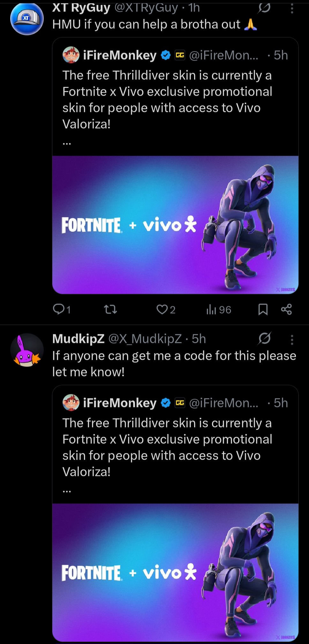Tap Grok icon on MudkipZ's post
The image size is (309, 644).
point(265,339)
